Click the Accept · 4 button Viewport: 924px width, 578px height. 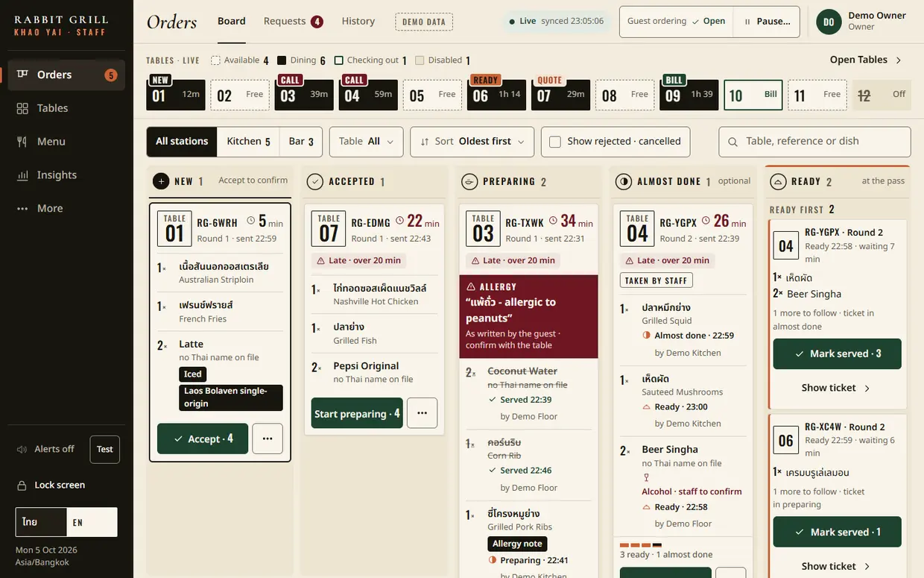pos(203,439)
